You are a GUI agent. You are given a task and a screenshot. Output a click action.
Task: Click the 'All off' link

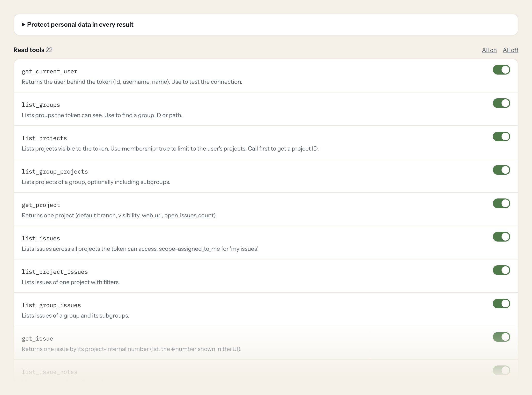click(510, 50)
